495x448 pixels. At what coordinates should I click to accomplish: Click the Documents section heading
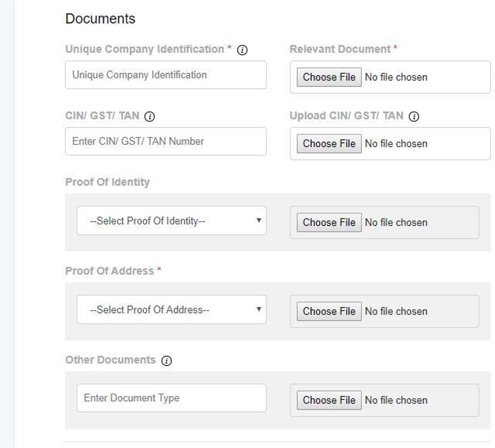pos(100,19)
